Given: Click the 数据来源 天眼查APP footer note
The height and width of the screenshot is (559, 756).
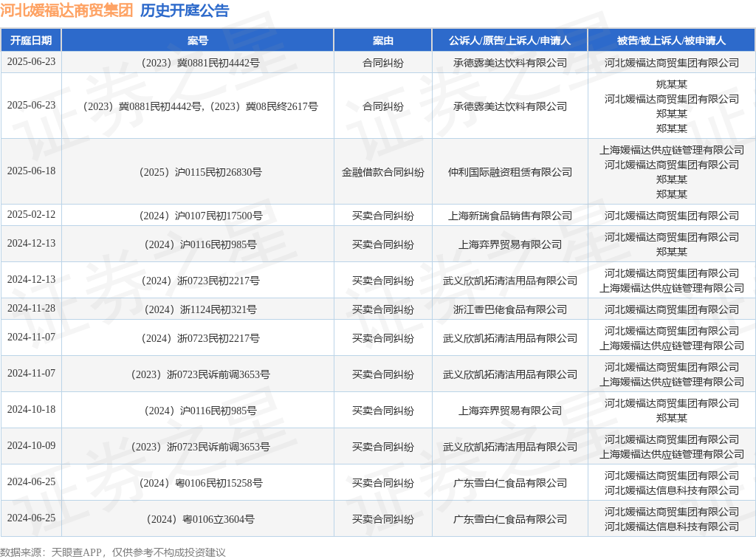Looking at the screenshot, I should pos(113,552).
